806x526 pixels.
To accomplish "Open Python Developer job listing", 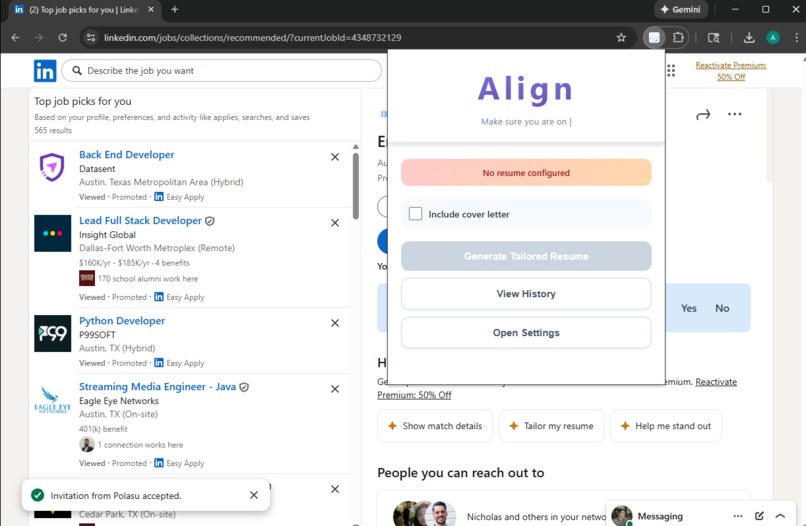I will (x=122, y=320).
